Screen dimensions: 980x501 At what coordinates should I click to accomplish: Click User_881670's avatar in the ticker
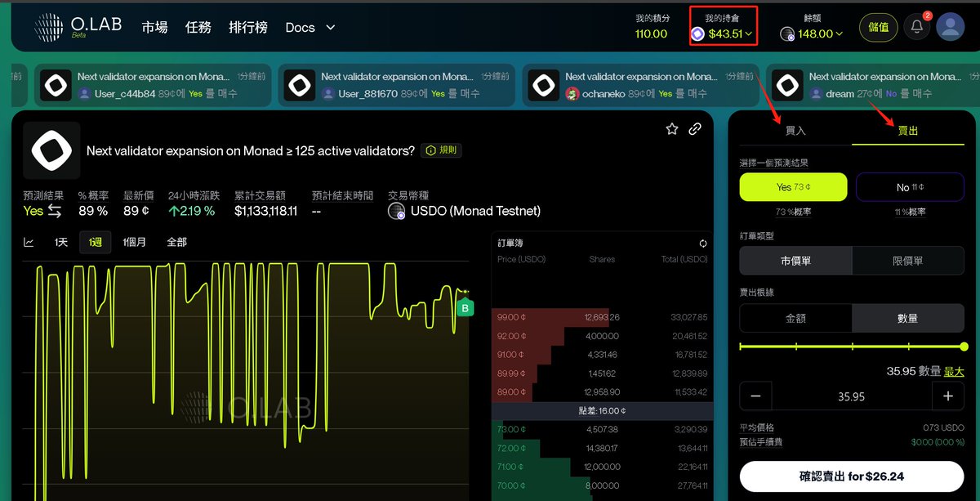328,94
